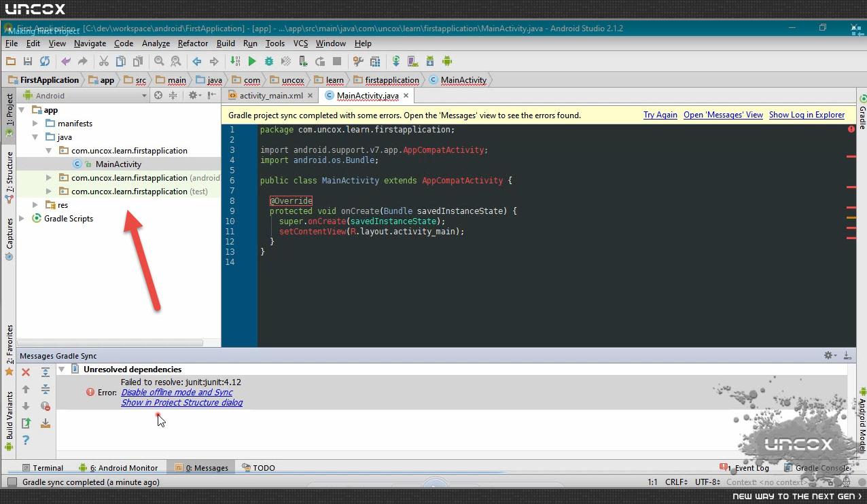
Task: Click Open 'Messages' View link
Action: click(x=723, y=115)
